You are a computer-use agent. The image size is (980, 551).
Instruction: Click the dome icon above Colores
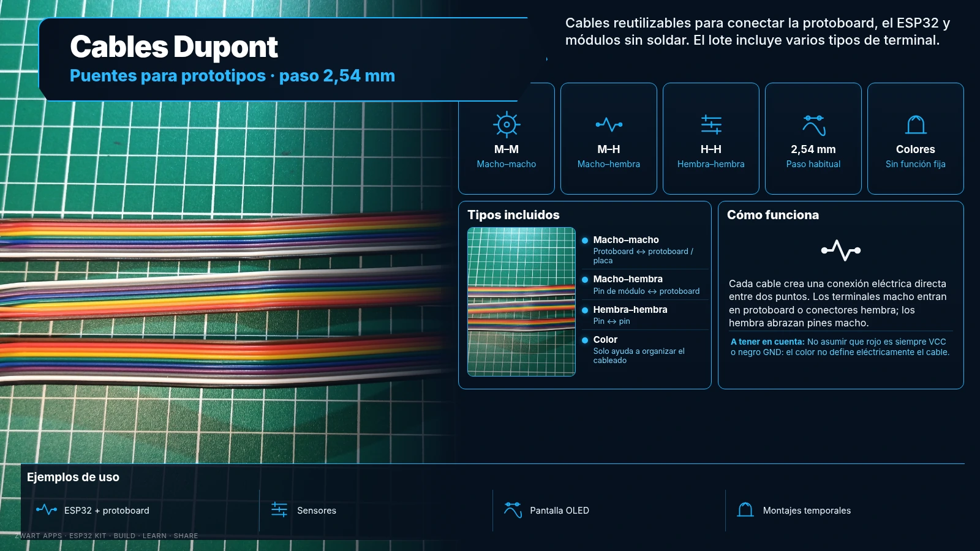point(916,124)
